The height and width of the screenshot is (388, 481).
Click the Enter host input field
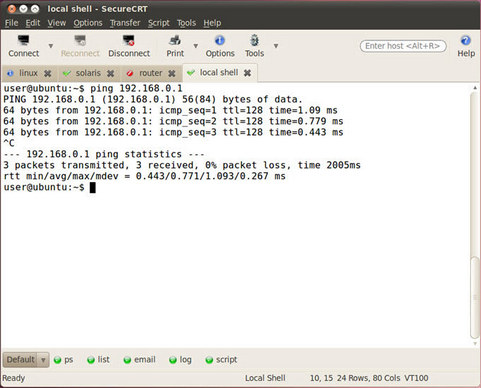click(x=403, y=46)
